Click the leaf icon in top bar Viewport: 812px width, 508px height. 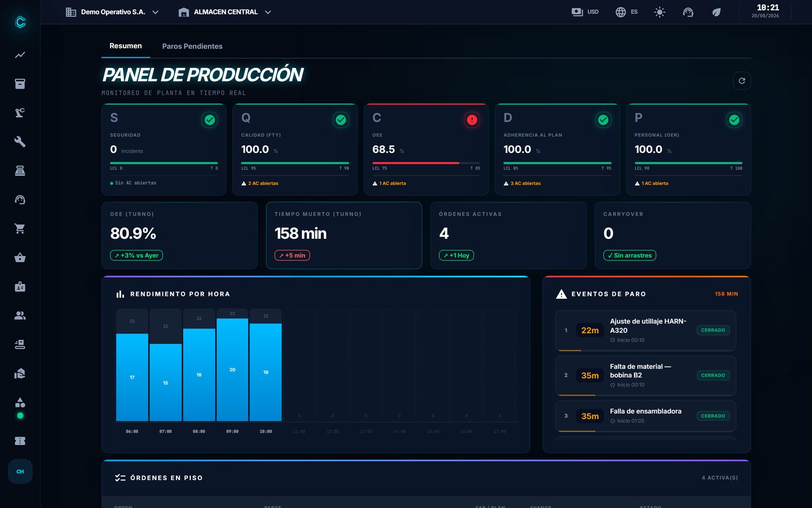716,12
